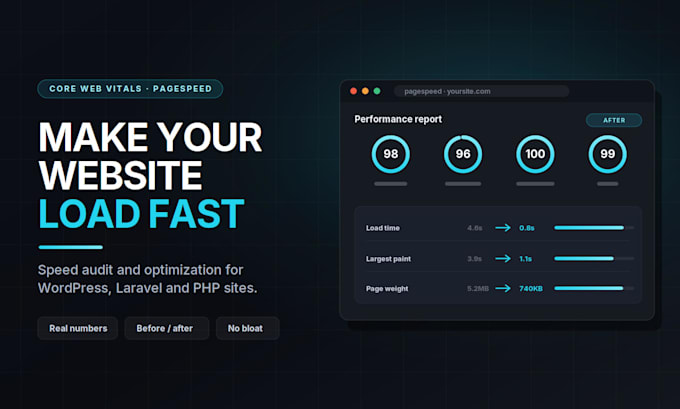The image size is (680, 409).
Task: Click the score circle showing 96
Action: pos(463,154)
